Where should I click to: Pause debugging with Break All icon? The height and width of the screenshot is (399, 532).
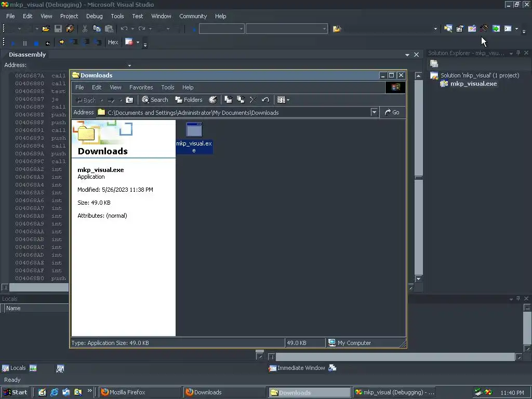point(25,43)
